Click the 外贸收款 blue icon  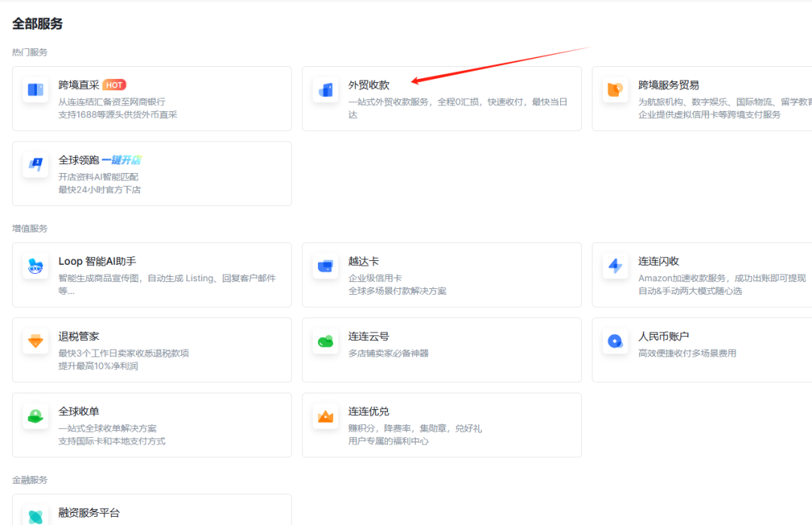pos(326,90)
